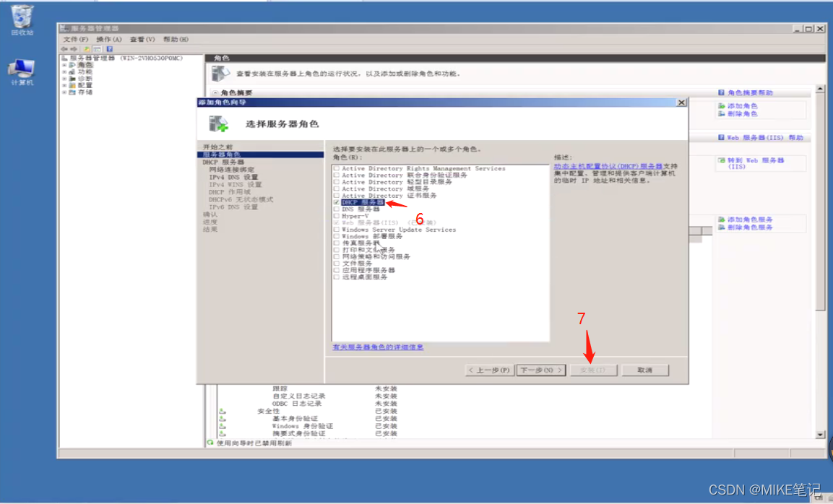Open the 动态主机配置协议(DHCP)服务器 description link
Screen dimensions: 833x504
coord(608,166)
